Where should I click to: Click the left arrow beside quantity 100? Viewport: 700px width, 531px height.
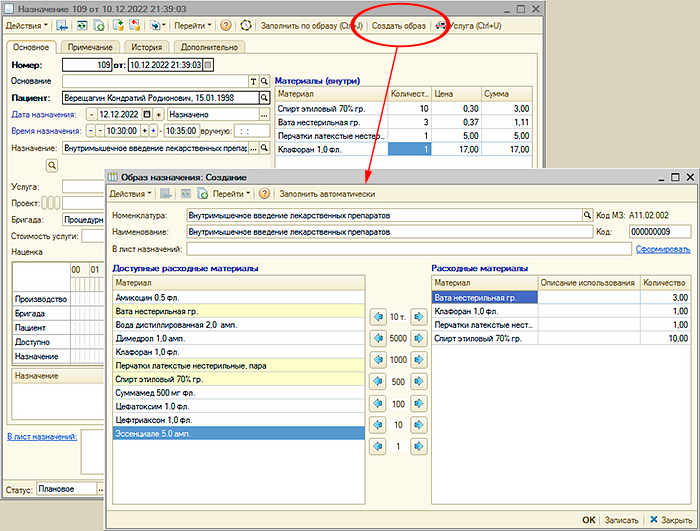377,404
